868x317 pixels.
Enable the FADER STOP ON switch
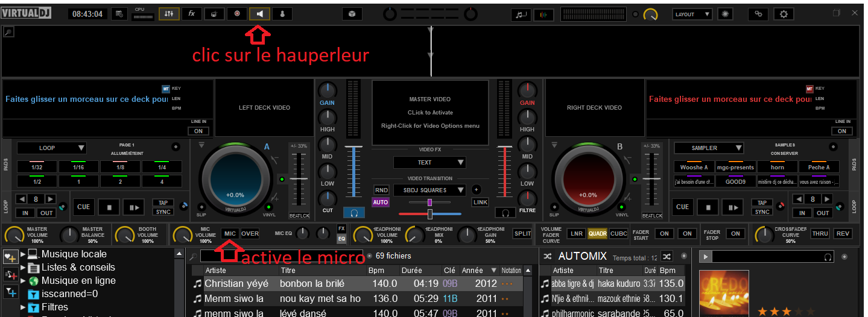pyautogui.click(x=735, y=234)
